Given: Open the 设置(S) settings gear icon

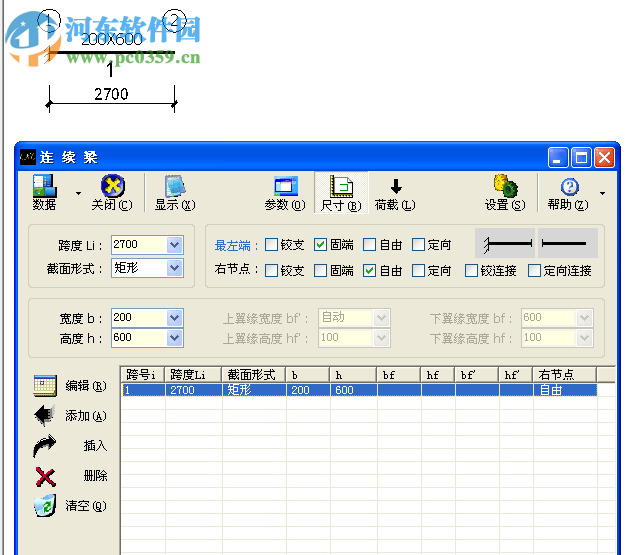Looking at the screenshot, I should (x=505, y=186).
